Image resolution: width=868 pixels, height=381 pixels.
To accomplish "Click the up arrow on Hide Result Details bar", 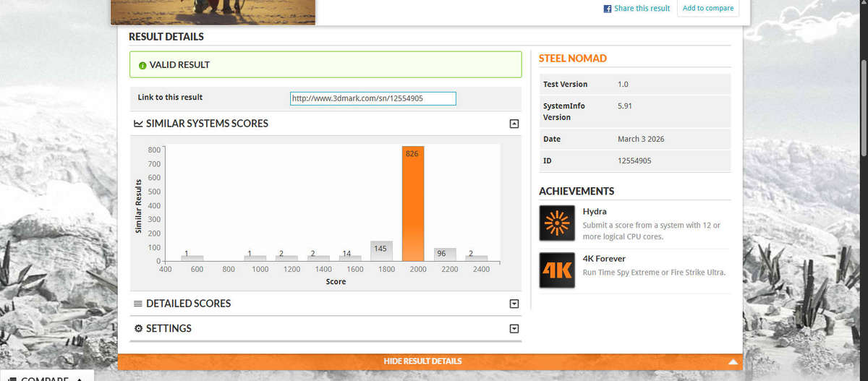I will point(733,361).
